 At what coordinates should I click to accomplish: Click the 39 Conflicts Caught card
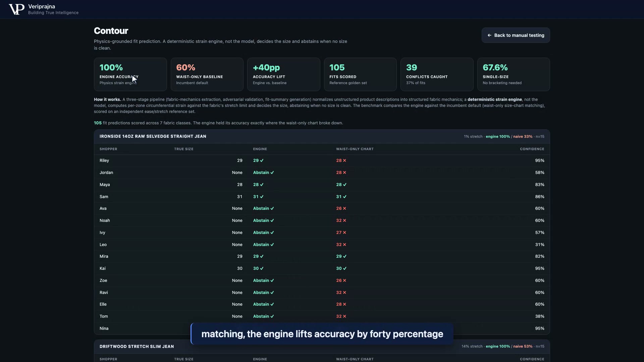(437, 74)
